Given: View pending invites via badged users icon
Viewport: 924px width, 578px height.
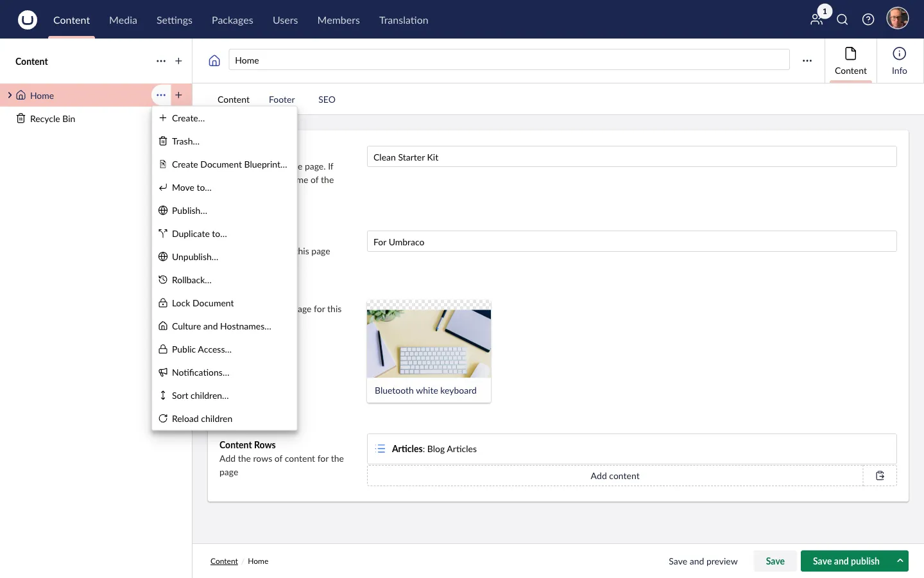Looking at the screenshot, I should (x=816, y=21).
